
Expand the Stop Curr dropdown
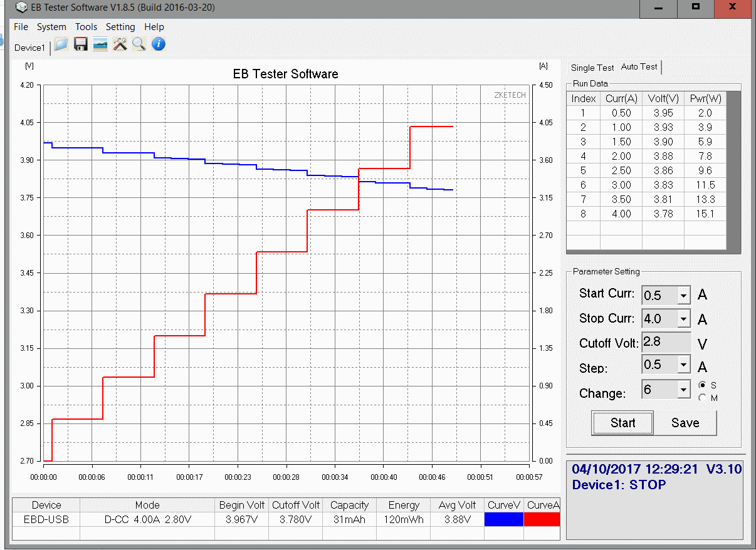pos(683,319)
